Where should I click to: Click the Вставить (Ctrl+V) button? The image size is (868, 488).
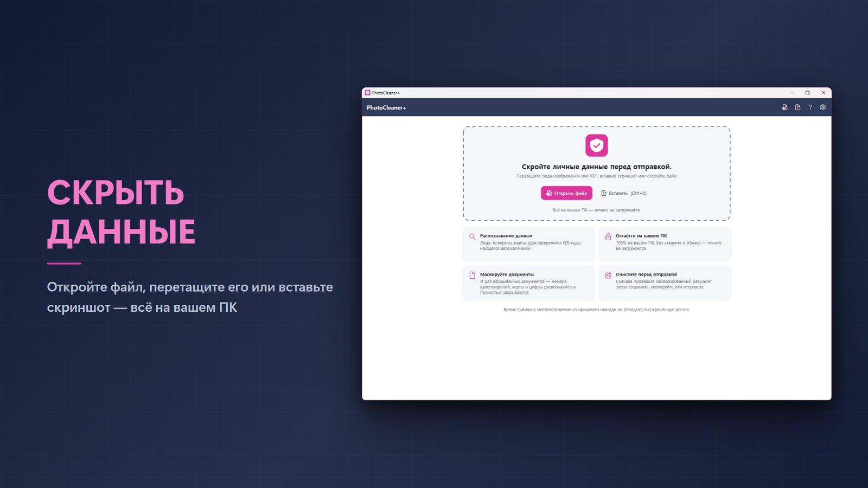624,193
